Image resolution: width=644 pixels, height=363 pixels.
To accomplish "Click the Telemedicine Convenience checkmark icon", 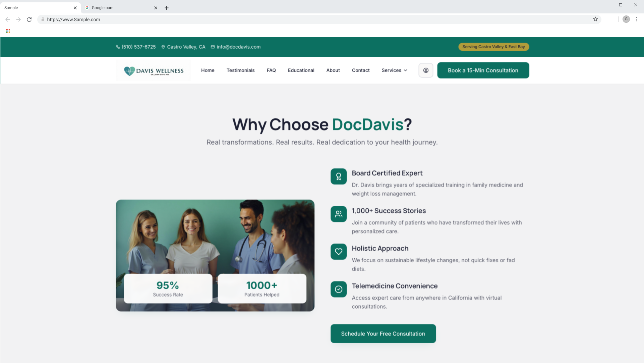I will coord(339,289).
